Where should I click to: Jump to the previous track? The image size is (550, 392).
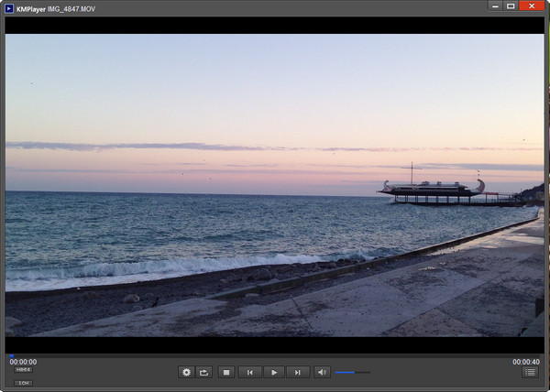pos(250,372)
